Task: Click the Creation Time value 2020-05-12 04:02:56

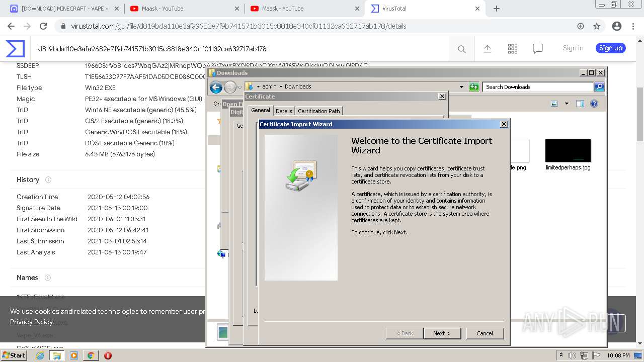Action: [118, 197]
